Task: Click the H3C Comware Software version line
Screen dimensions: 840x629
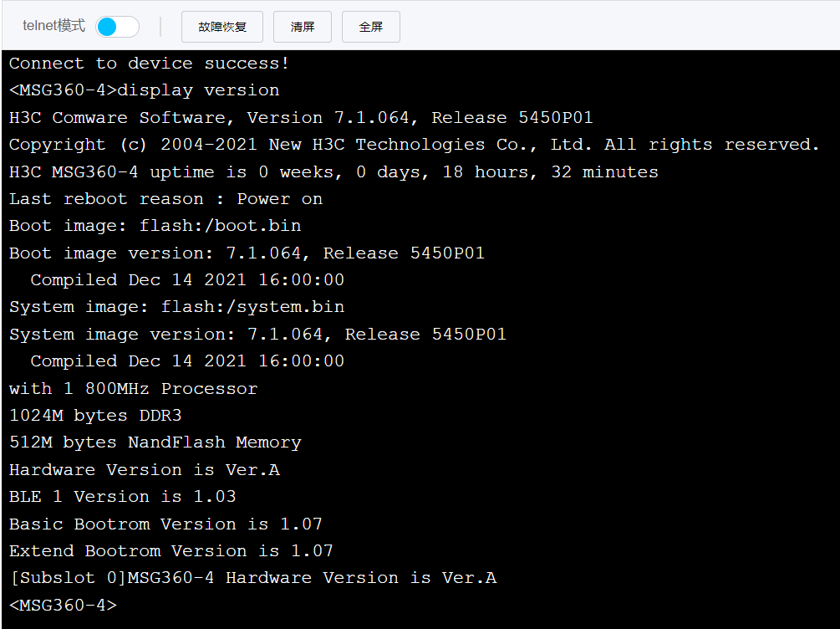Action: (x=301, y=118)
